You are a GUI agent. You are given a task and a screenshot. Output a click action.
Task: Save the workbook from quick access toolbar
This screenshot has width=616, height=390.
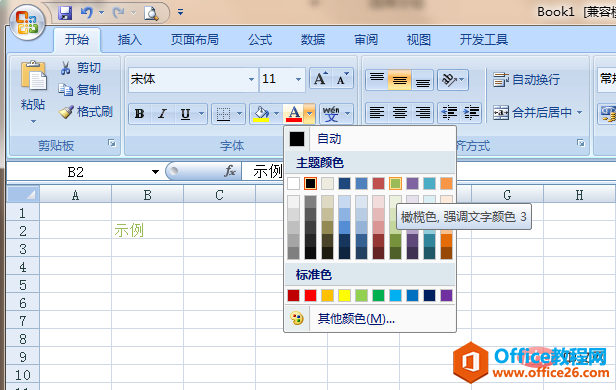pos(65,13)
